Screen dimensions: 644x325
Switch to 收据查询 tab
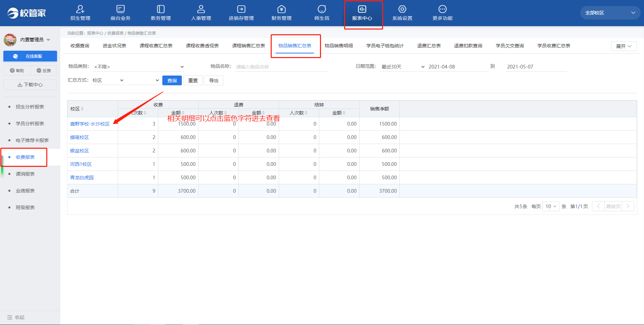(80, 46)
